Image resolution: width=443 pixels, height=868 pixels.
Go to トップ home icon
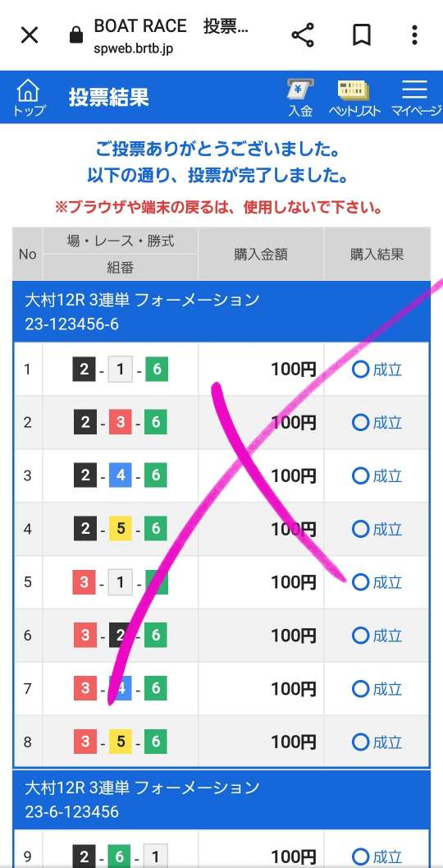tap(29, 97)
